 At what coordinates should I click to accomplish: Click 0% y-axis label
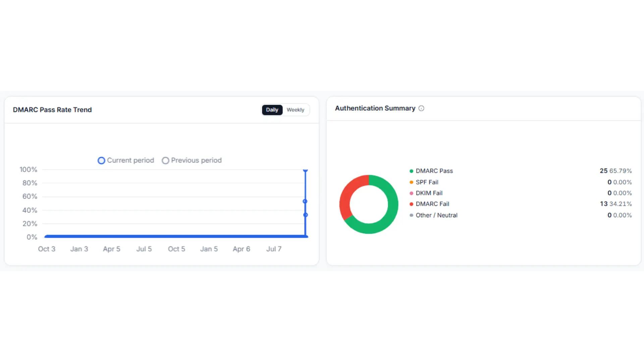(x=32, y=237)
